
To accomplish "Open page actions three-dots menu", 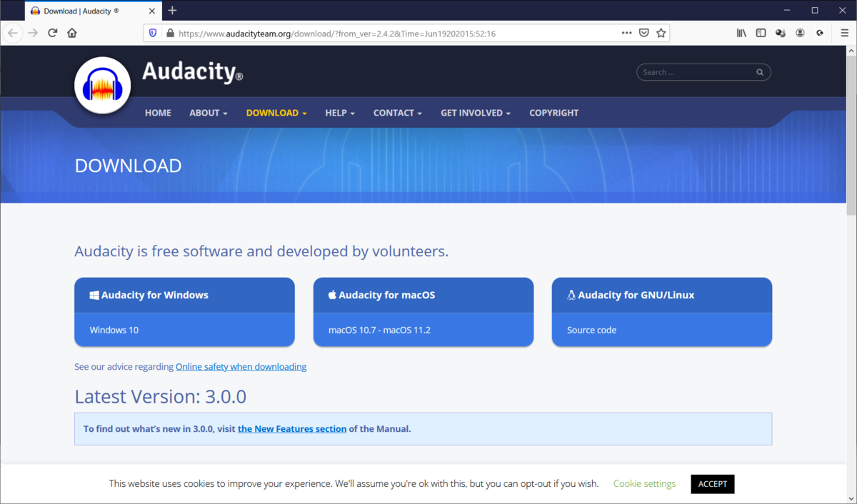I will click(626, 33).
